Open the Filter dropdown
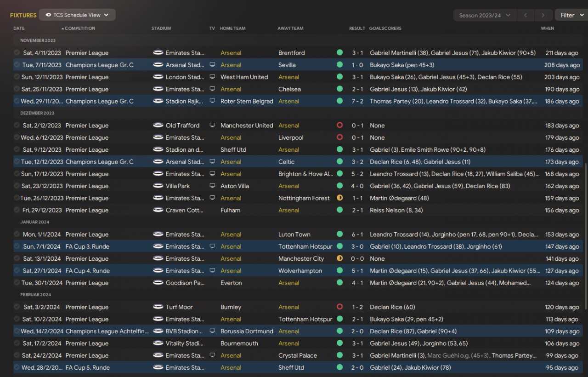Viewport: 588px width, 377px height. [x=571, y=15]
